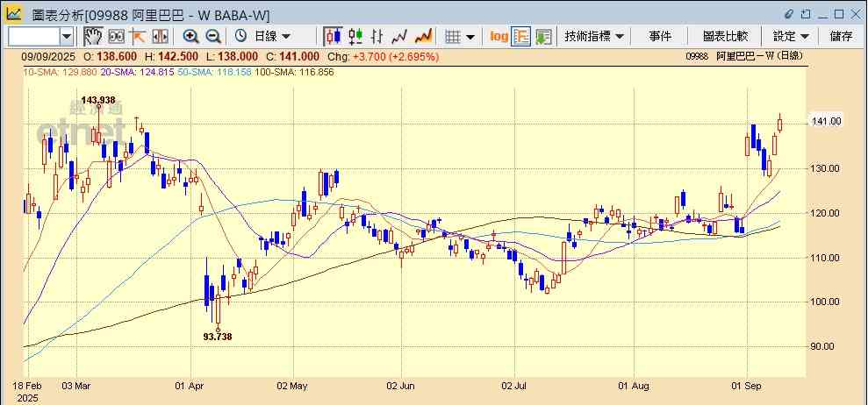Viewport: 868px width, 405px height.
Task: Click the 110.00 price axis label
Action: coord(827,258)
